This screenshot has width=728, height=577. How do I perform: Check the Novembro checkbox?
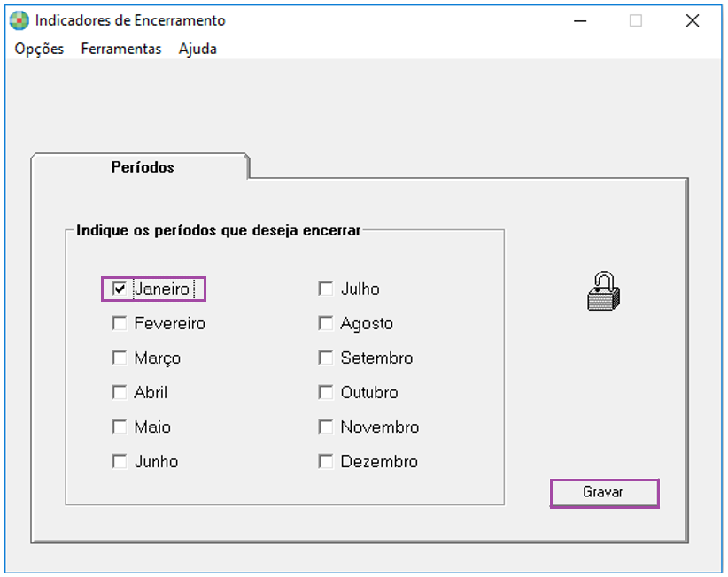click(x=326, y=427)
